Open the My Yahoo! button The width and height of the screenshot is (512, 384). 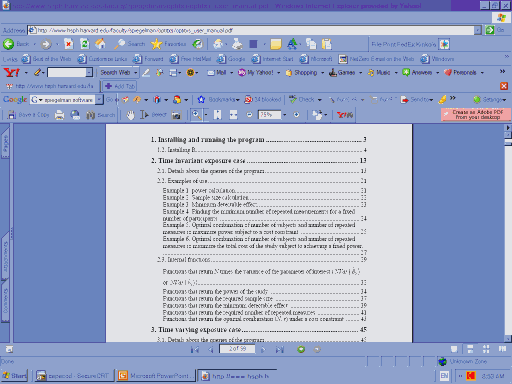click(256, 72)
